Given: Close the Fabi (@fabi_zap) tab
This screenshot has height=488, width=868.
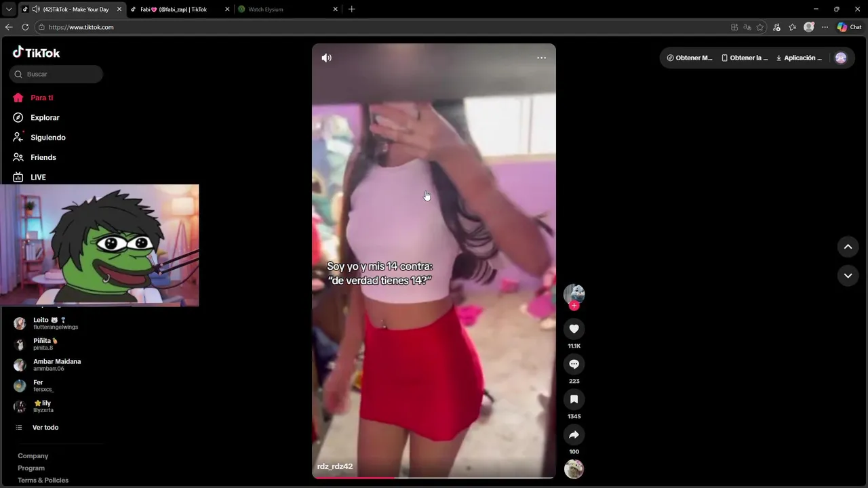Looking at the screenshot, I should click(227, 9).
